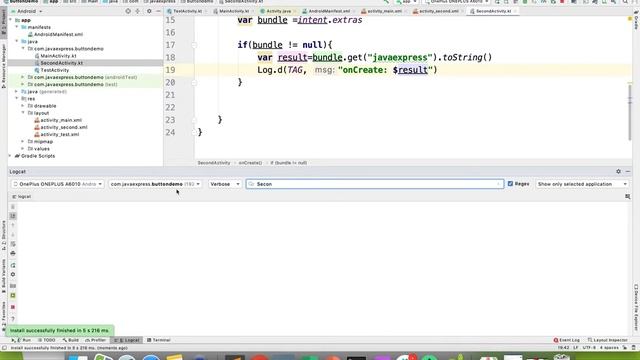Expand the drawable folder
This screenshot has height=360, width=640.
click(x=23, y=106)
